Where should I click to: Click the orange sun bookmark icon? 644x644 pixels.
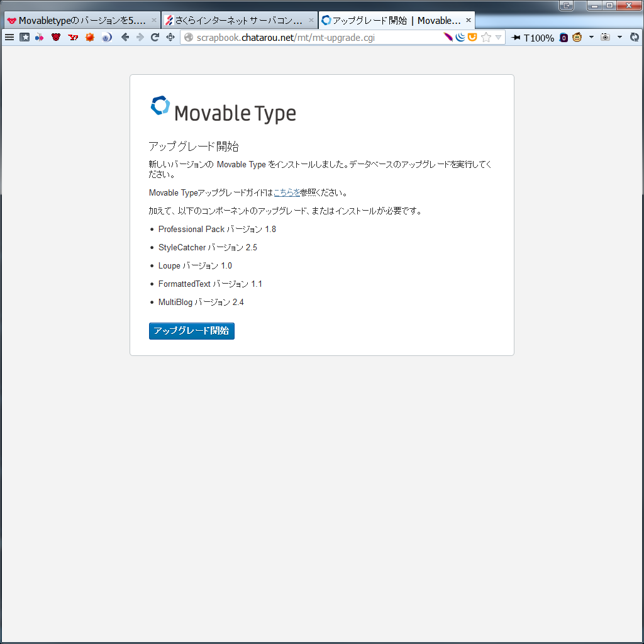click(x=90, y=37)
